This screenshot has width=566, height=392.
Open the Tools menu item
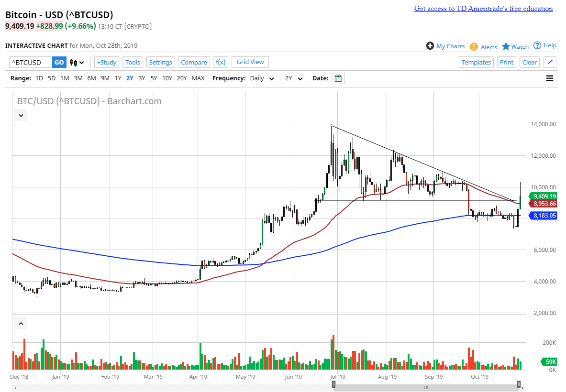pyautogui.click(x=133, y=62)
